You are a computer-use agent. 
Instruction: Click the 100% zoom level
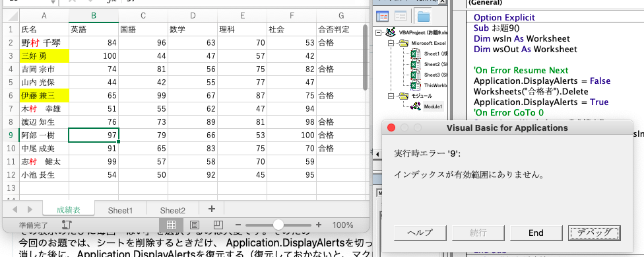[342, 225]
